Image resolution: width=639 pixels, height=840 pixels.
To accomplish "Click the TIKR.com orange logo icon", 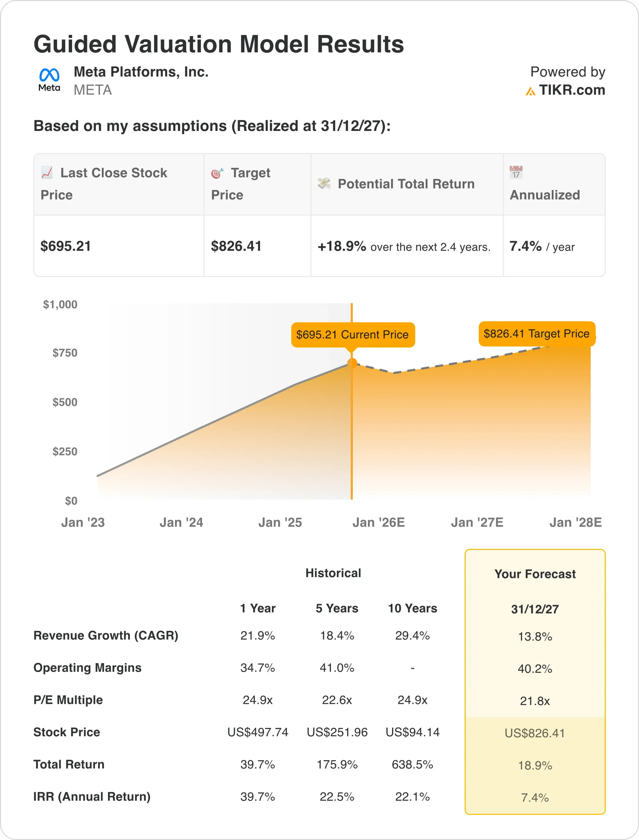I will click(530, 91).
